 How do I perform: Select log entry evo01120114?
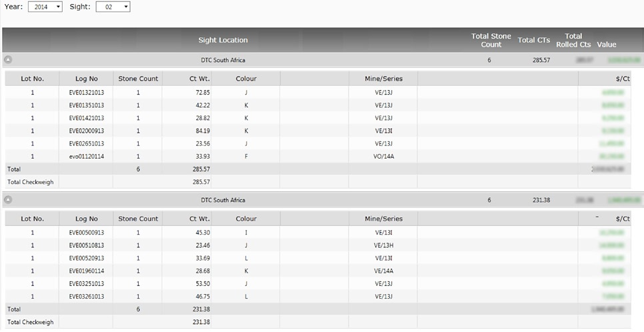[86, 156]
